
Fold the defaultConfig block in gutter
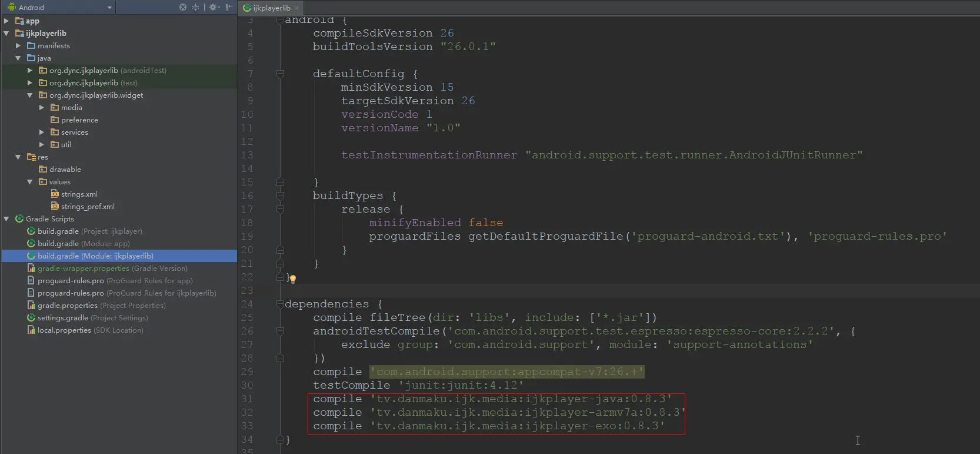point(280,74)
